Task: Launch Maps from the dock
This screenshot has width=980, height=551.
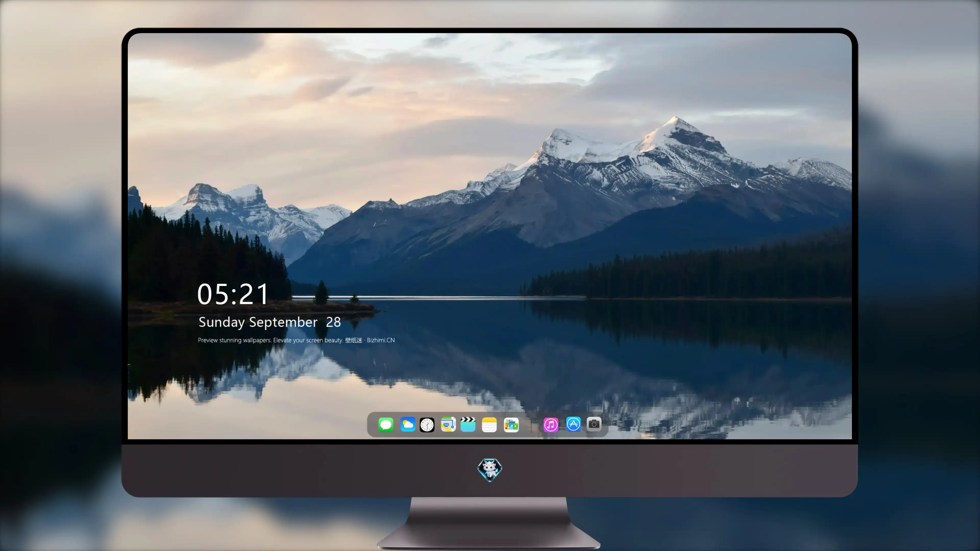Action: click(x=448, y=424)
